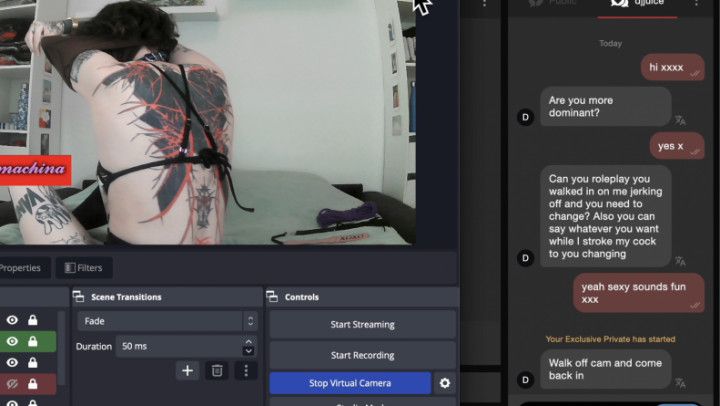Add a new scene transition with plus icon
This screenshot has width=720, height=406.
coord(187,370)
